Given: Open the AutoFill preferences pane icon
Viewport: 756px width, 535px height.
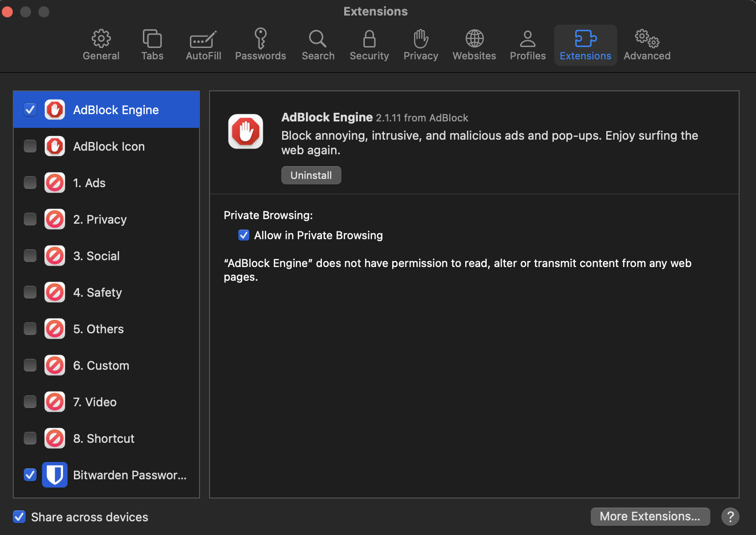Looking at the screenshot, I should [203, 40].
